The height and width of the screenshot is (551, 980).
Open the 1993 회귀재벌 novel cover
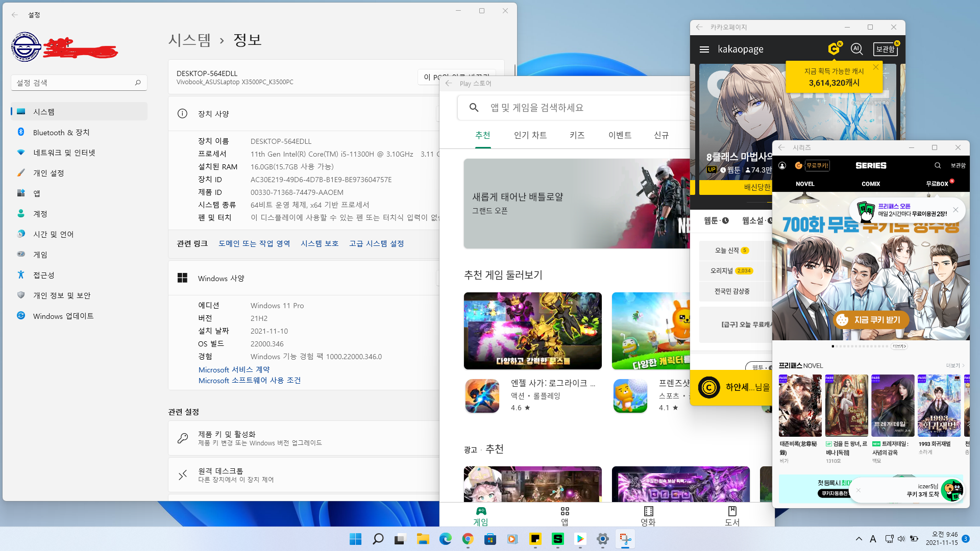pos(939,406)
